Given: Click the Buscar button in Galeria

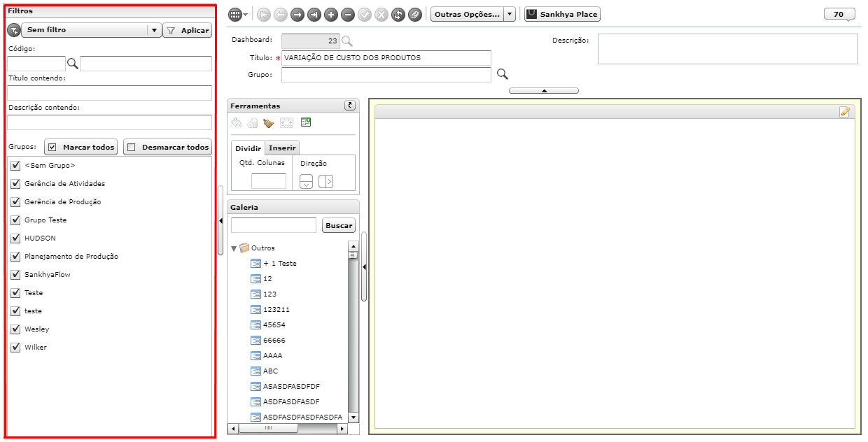Looking at the screenshot, I should pos(339,226).
